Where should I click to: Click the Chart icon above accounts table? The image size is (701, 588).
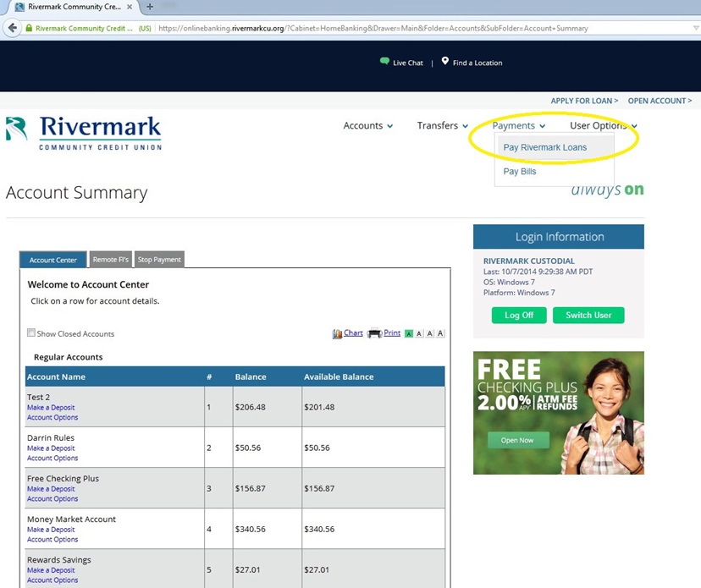click(337, 333)
